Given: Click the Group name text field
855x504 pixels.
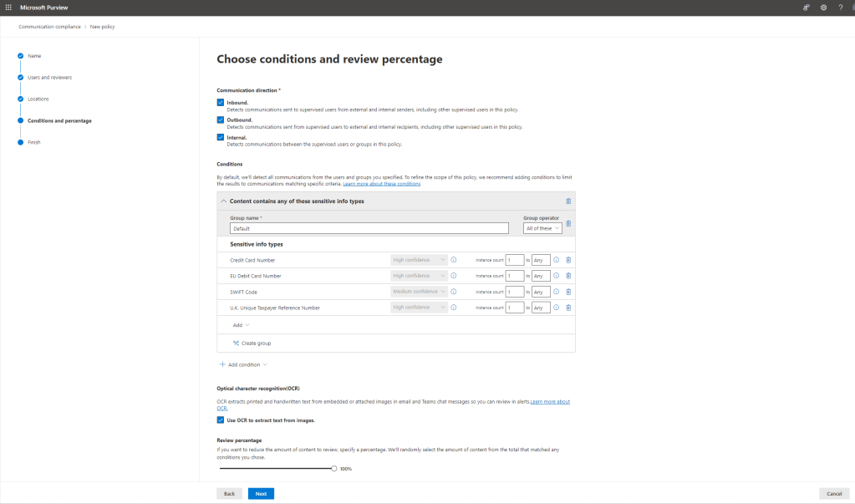Looking at the screenshot, I should click(x=369, y=228).
